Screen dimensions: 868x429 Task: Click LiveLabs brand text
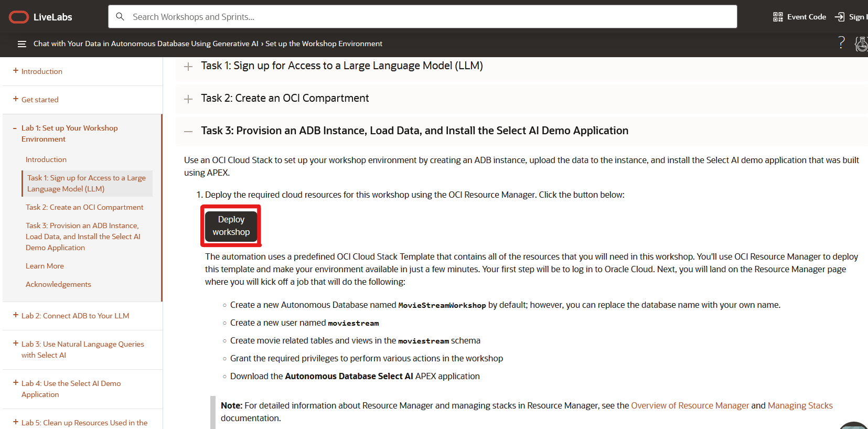click(53, 17)
